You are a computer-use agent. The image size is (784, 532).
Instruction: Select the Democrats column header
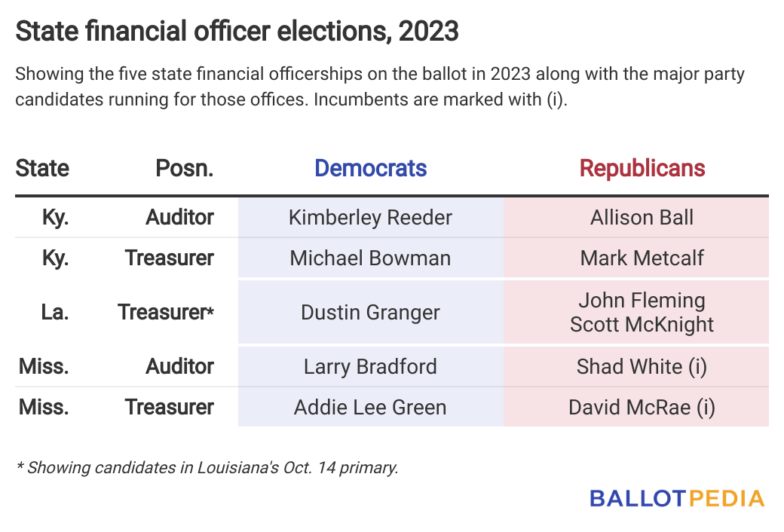[x=370, y=168]
